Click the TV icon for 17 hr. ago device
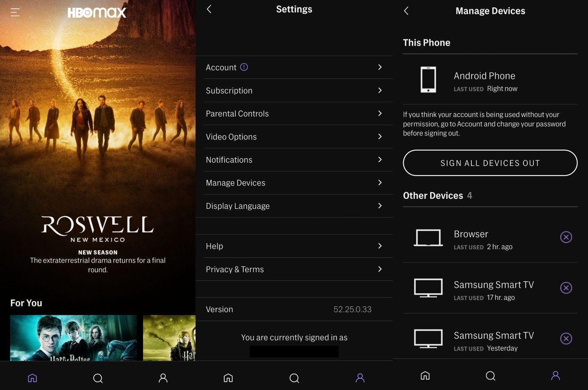This screenshot has width=588, height=390. click(428, 288)
